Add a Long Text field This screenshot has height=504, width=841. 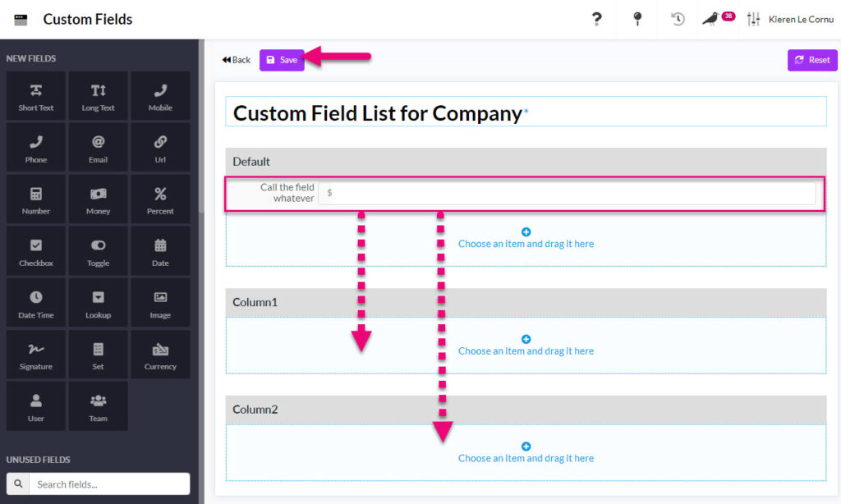point(99,96)
